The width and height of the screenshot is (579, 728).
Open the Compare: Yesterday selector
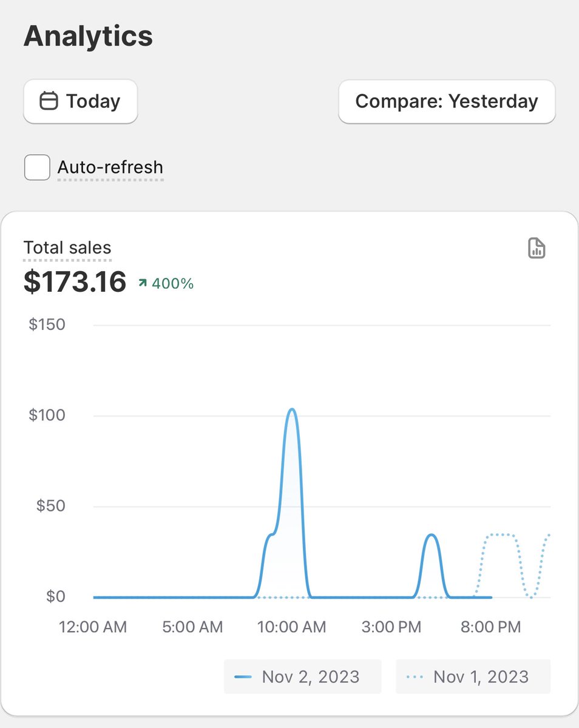point(447,101)
